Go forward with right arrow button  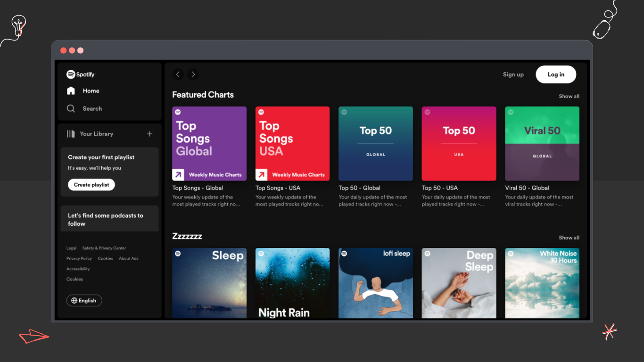[x=193, y=74]
